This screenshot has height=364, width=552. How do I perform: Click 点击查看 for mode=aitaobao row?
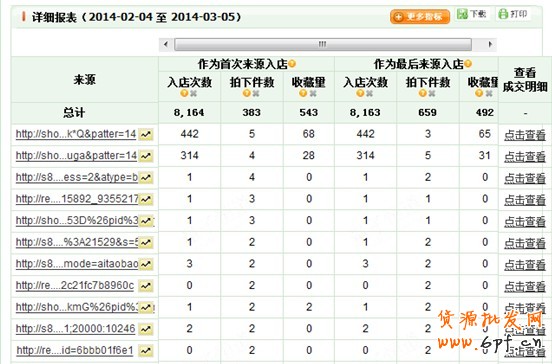pyautogui.click(x=525, y=265)
